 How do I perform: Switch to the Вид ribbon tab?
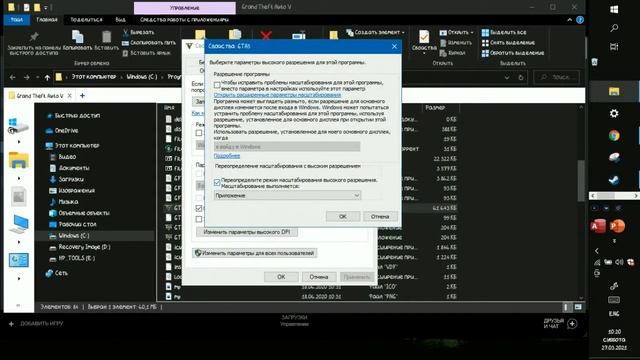click(120, 20)
